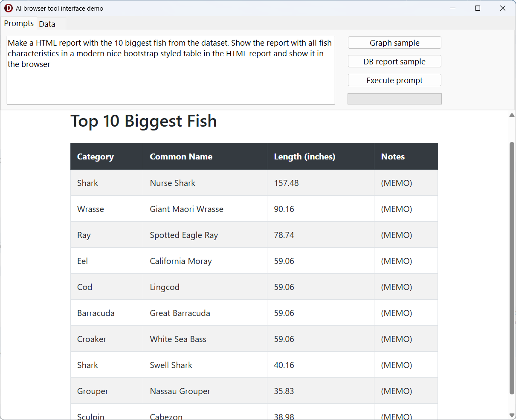This screenshot has height=420, width=516.
Task: Run the Execute prompt button
Action: pos(394,80)
